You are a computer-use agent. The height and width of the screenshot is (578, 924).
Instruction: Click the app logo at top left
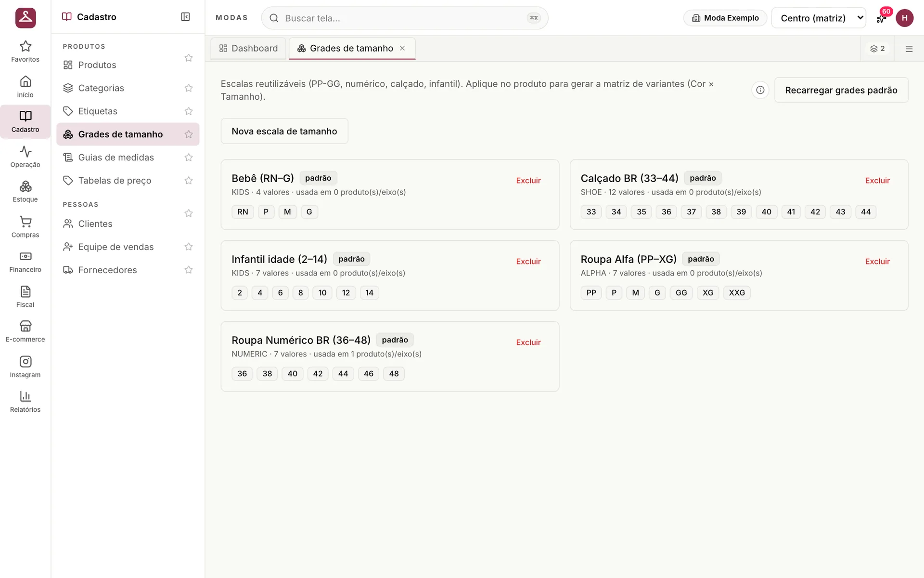(x=26, y=18)
